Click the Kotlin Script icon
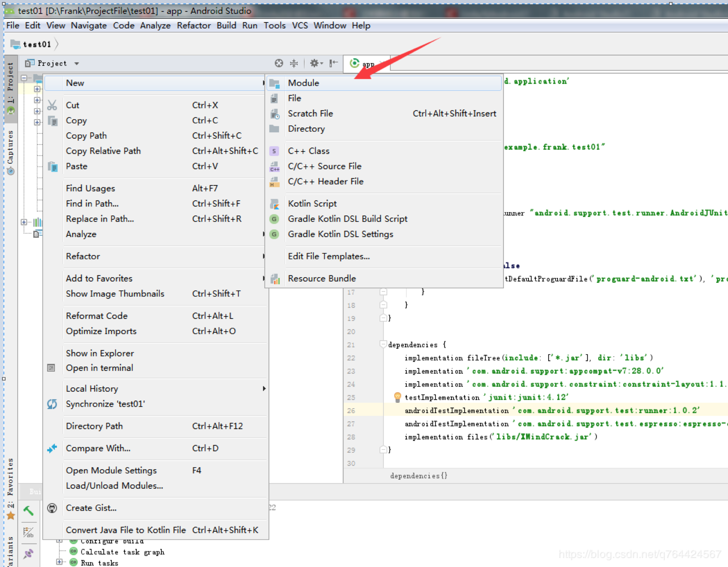The width and height of the screenshot is (728, 567). click(x=274, y=204)
